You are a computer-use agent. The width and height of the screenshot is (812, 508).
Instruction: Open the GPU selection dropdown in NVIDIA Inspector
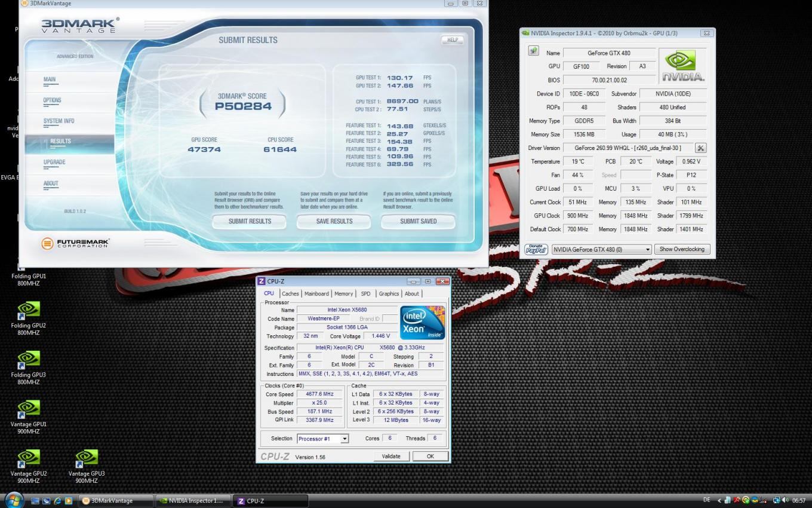pyautogui.click(x=602, y=249)
